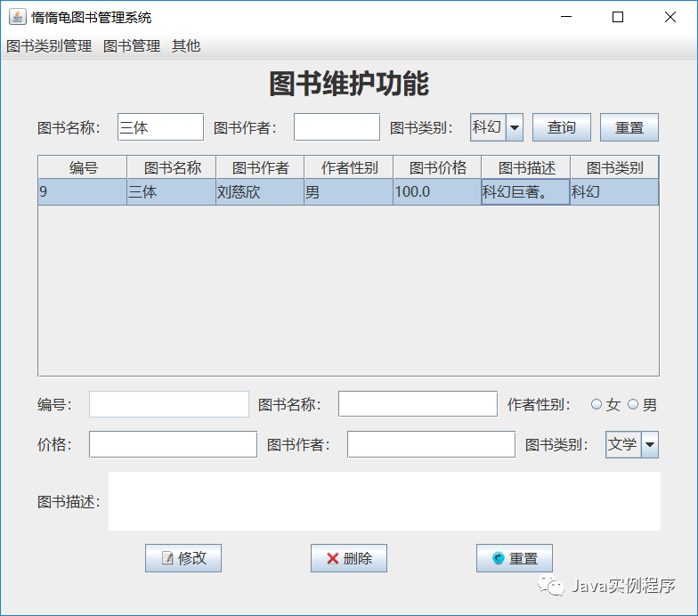This screenshot has height=616, width=698.
Task: Click the 作者性别 column header
Action: [349, 167]
